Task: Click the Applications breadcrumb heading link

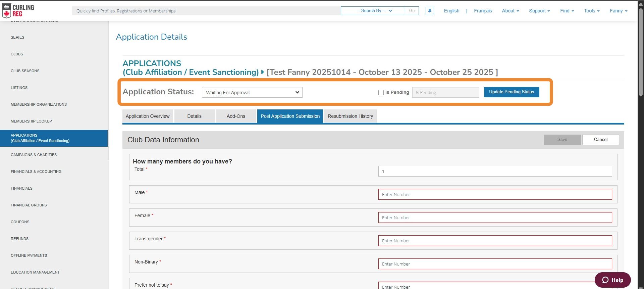Action: click(x=191, y=68)
